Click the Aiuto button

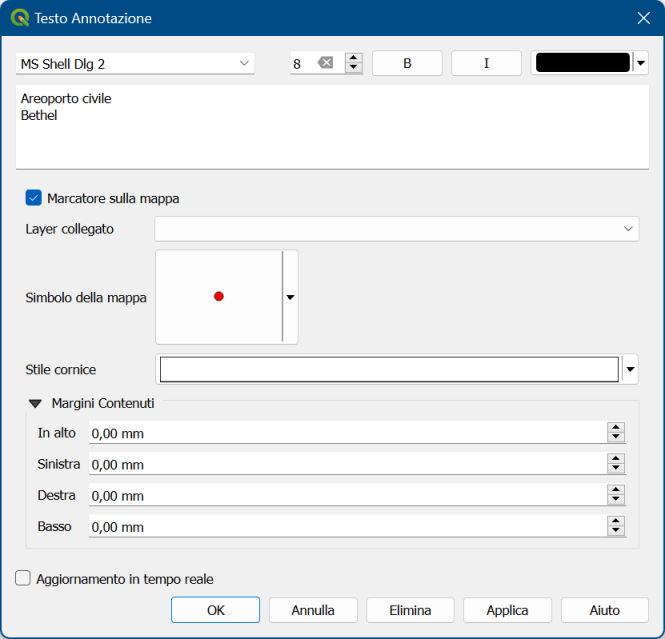pyautogui.click(x=605, y=610)
